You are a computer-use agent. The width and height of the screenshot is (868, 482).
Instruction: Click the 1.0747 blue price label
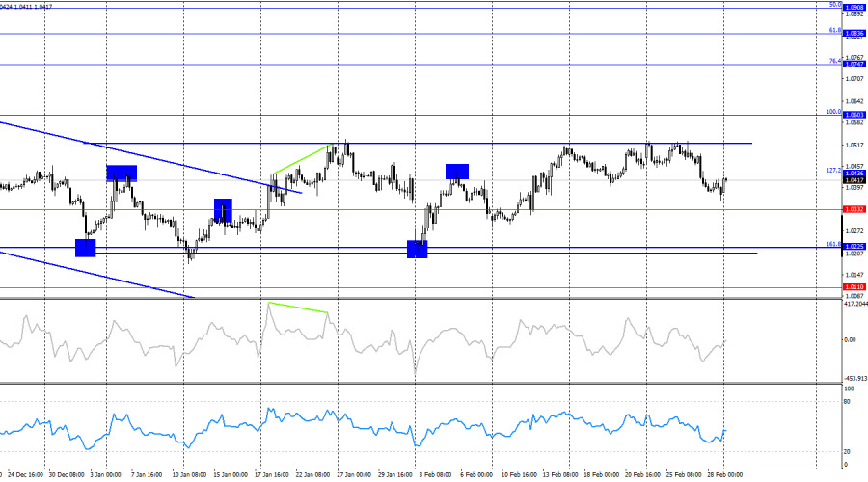(854, 65)
